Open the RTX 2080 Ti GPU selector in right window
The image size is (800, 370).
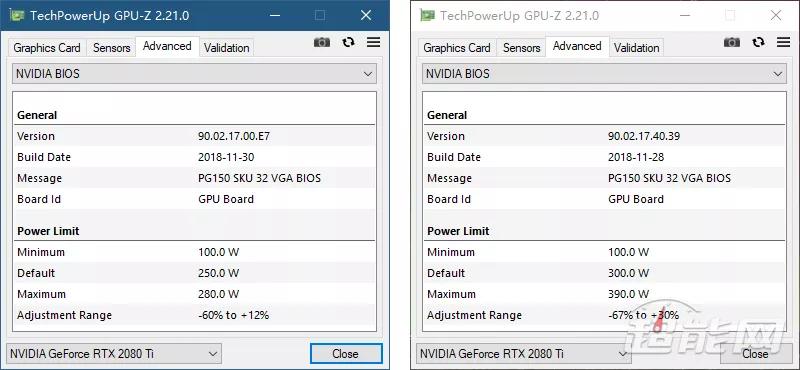click(x=524, y=354)
